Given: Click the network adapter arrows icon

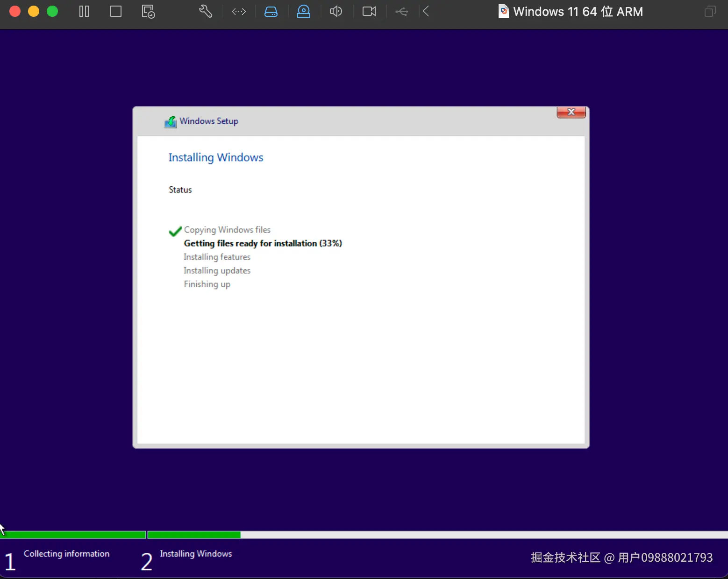Looking at the screenshot, I should pyautogui.click(x=239, y=12).
